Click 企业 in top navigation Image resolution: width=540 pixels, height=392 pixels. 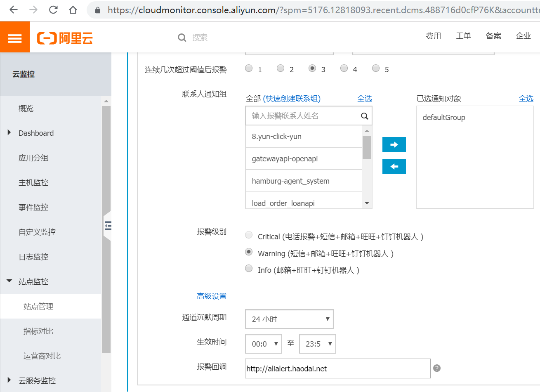[523, 36]
